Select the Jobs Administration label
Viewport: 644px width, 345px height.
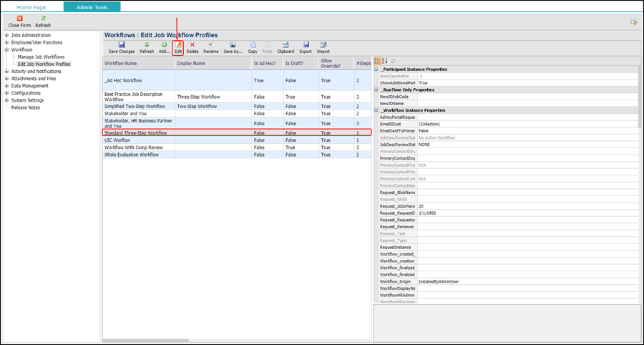31,35
